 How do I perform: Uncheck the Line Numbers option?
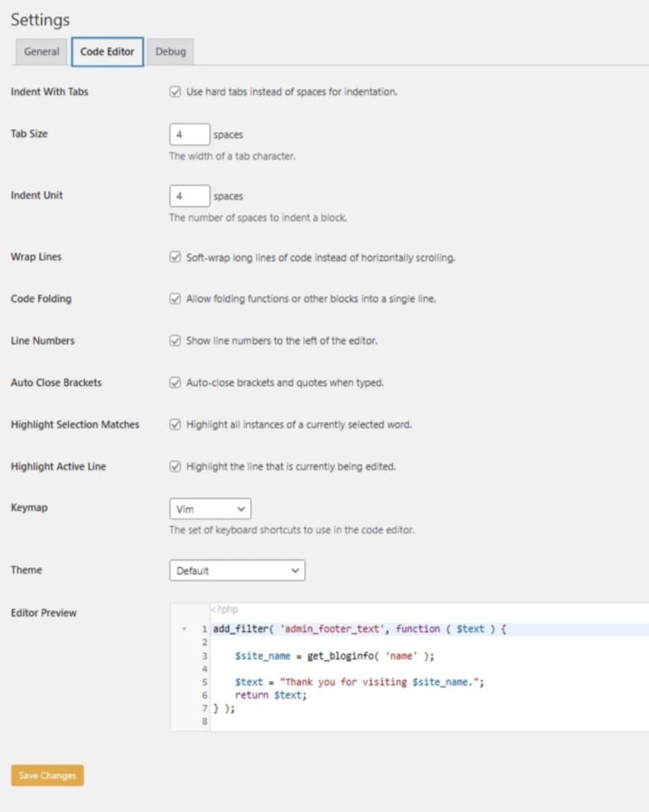point(175,340)
